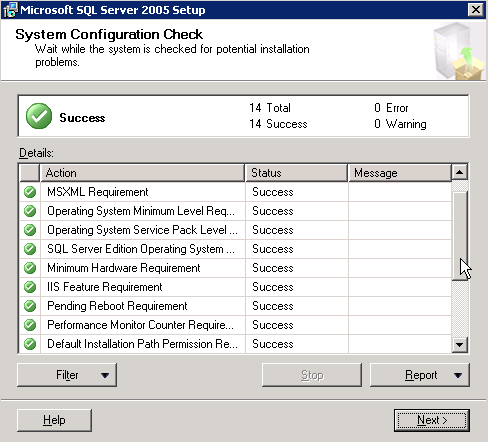Click the '0 Error' summary text
Screen dimensions: 488x442
(391, 108)
